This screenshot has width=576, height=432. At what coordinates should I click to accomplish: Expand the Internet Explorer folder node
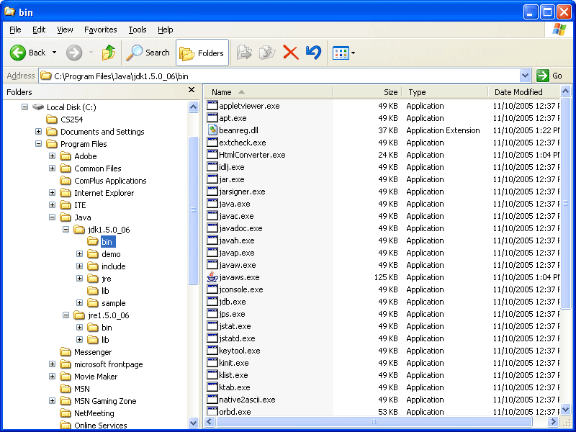(x=52, y=193)
